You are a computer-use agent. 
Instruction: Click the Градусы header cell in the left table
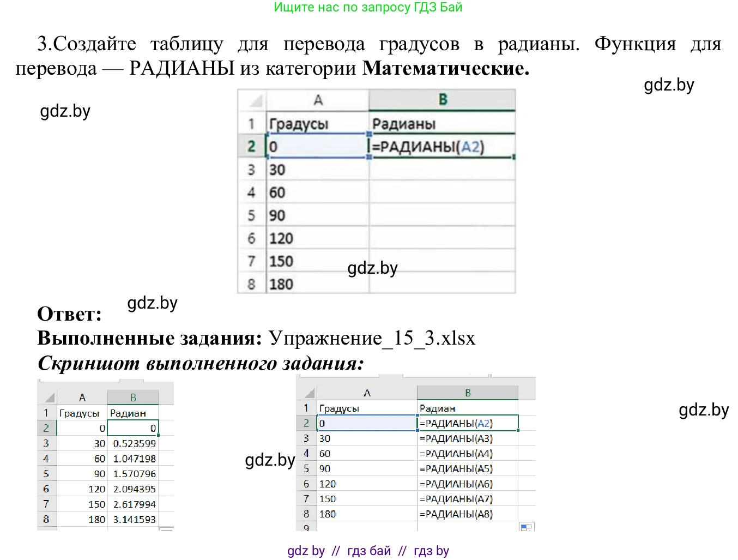pyautogui.click(x=81, y=413)
